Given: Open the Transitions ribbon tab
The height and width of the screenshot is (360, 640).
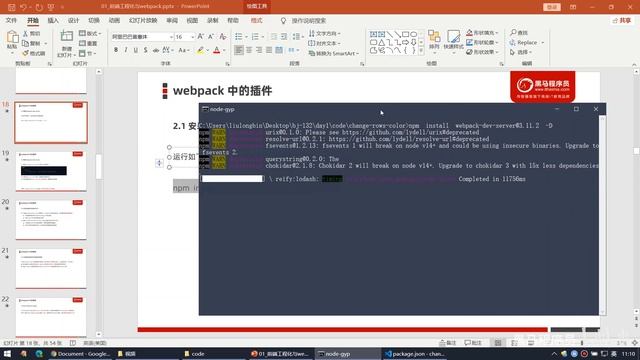Looking at the screenshot, I should pyautogui.click(x=94, y=20).
